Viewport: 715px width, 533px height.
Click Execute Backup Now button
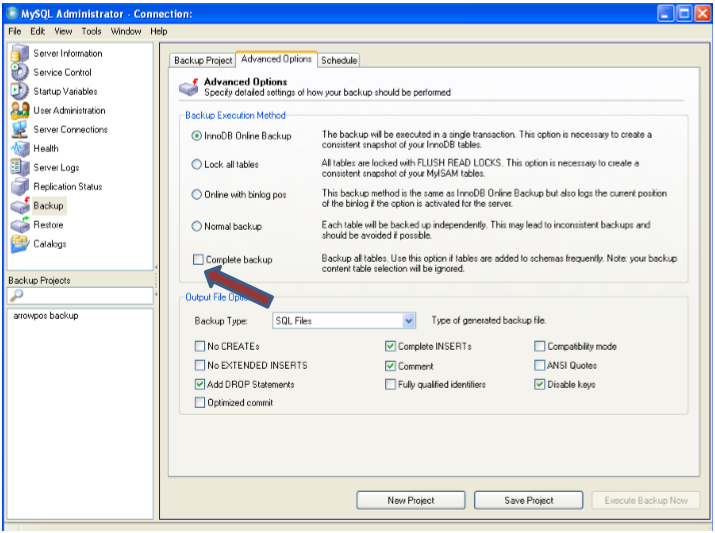(646, 501)
